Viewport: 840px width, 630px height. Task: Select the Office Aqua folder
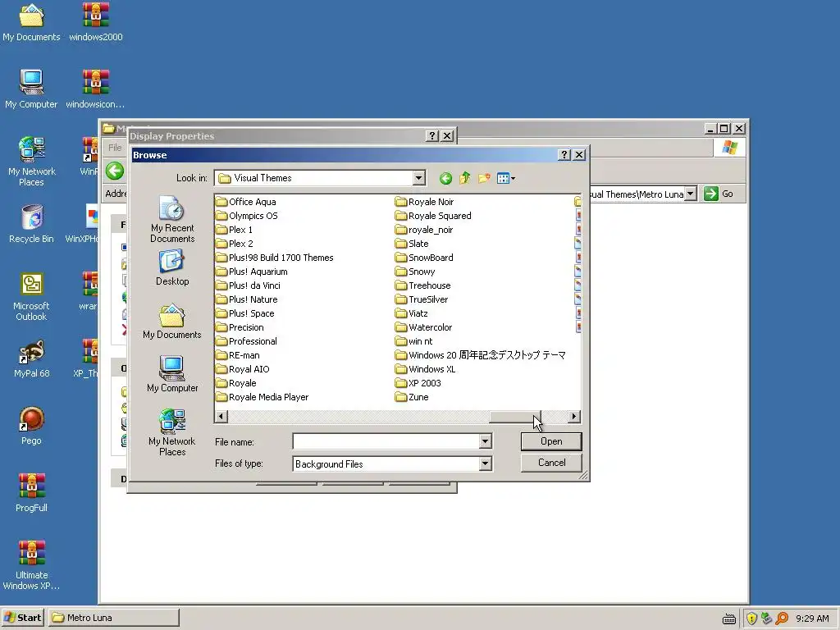[246, 202]
